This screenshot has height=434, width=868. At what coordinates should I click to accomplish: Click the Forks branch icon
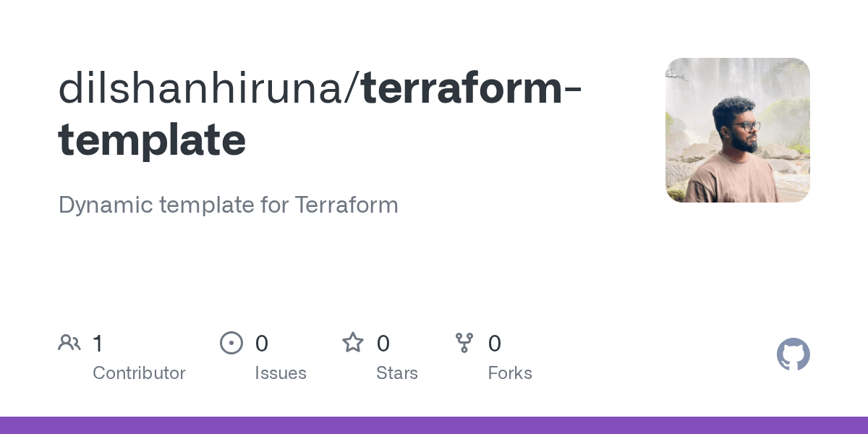click(464, 343)
